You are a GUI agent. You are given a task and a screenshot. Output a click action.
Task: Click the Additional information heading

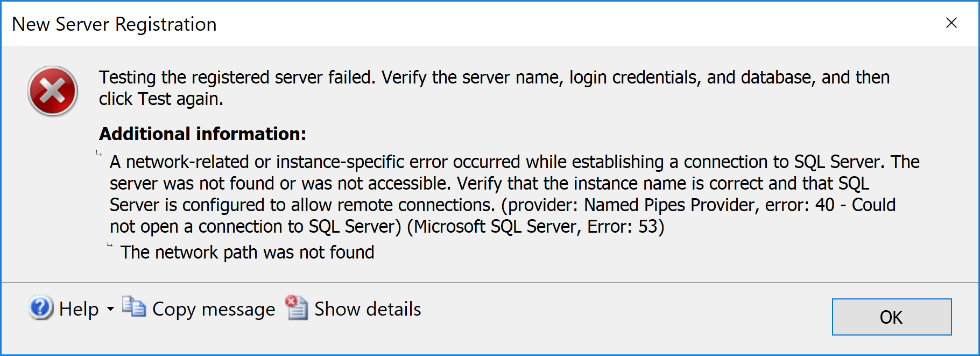click(202, 134)
